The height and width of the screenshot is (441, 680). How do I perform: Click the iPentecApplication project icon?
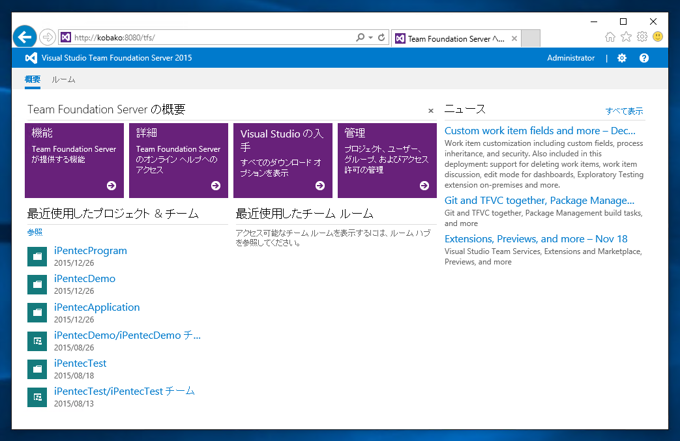point(37,313)
